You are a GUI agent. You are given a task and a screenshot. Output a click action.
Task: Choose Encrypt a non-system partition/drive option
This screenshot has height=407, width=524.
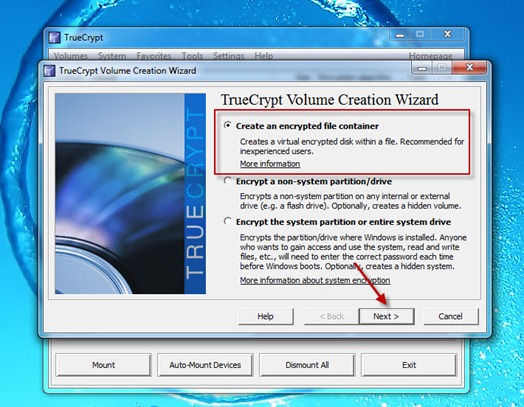228,181
